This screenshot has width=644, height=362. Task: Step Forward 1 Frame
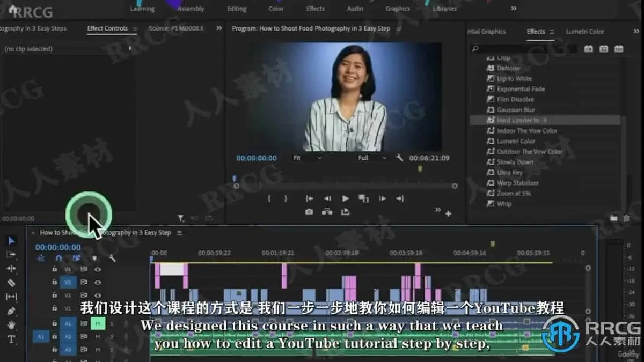(382, 198)
